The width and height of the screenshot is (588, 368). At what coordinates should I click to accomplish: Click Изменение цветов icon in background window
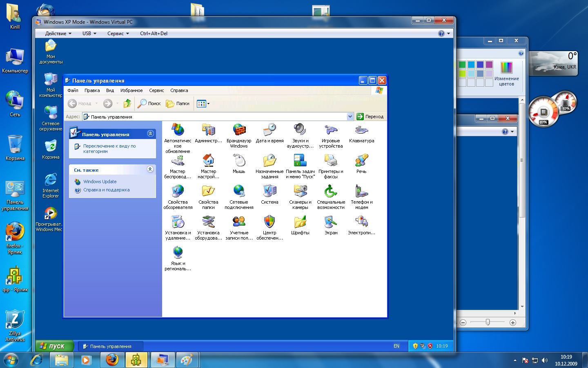click(x=506, y=74)
